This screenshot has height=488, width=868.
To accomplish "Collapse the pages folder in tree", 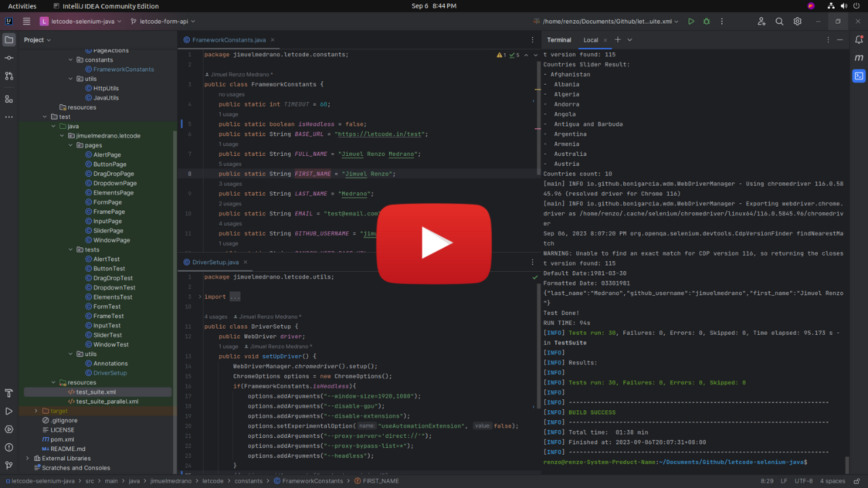I will click(x=71, y=145).
